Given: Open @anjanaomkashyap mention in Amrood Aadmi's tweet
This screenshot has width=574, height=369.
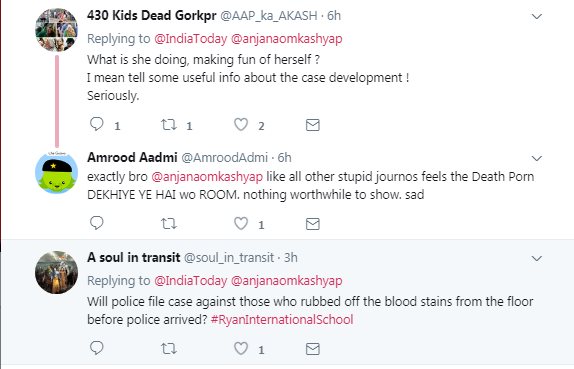Looking at the screenshot, I should (207, 177).
